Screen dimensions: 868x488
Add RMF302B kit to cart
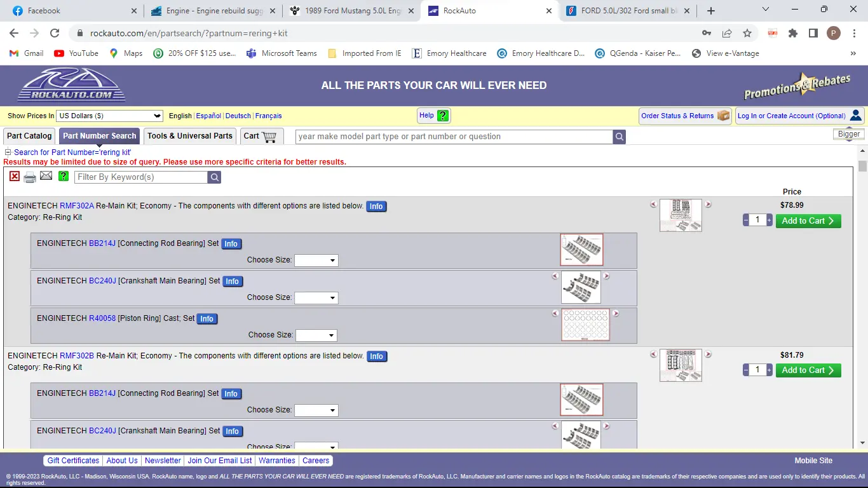[x=808, y=370]
